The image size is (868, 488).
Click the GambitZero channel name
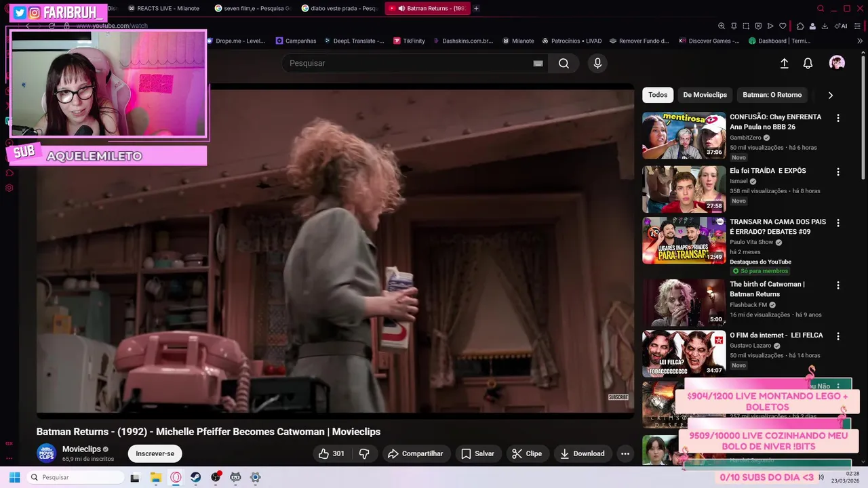tap(745, 138)
